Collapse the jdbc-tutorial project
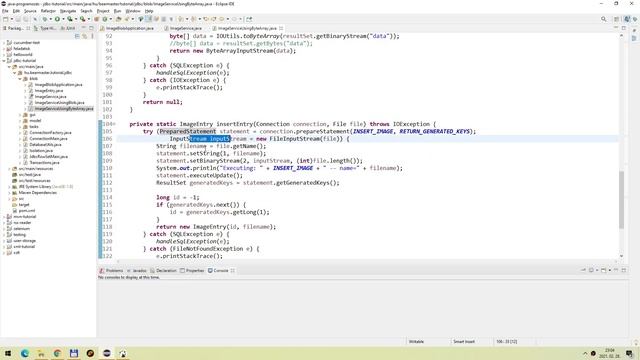 pos(4,61)
